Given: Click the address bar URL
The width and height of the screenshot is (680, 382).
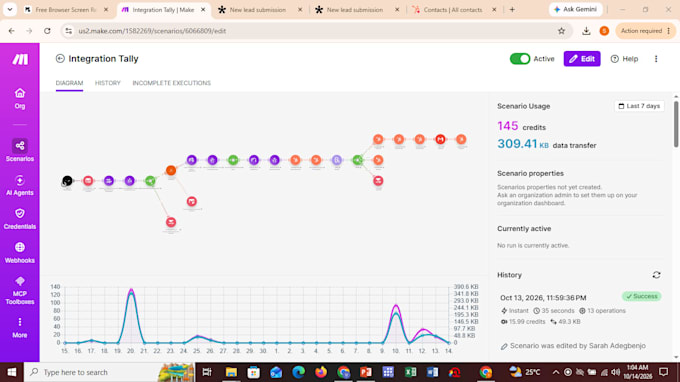Looking at the screenshot, I should [152, 31].
